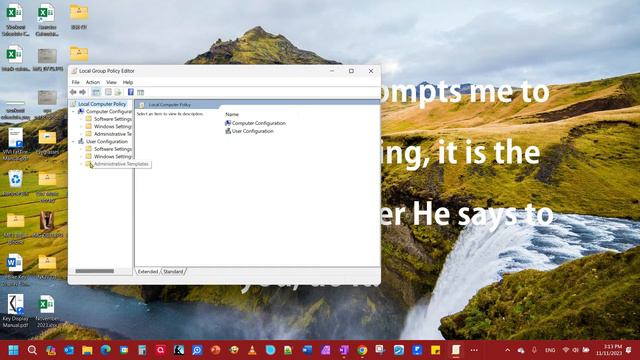This screenshot has width=640, height=360.
Task: Show more taskbar apps via the ellipsis
Action: [474, 350]
